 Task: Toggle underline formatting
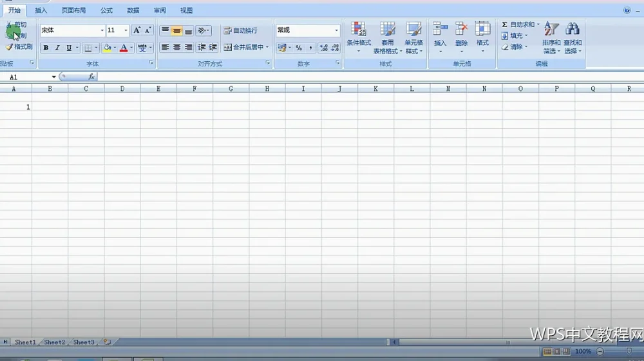tap(69, 48)
